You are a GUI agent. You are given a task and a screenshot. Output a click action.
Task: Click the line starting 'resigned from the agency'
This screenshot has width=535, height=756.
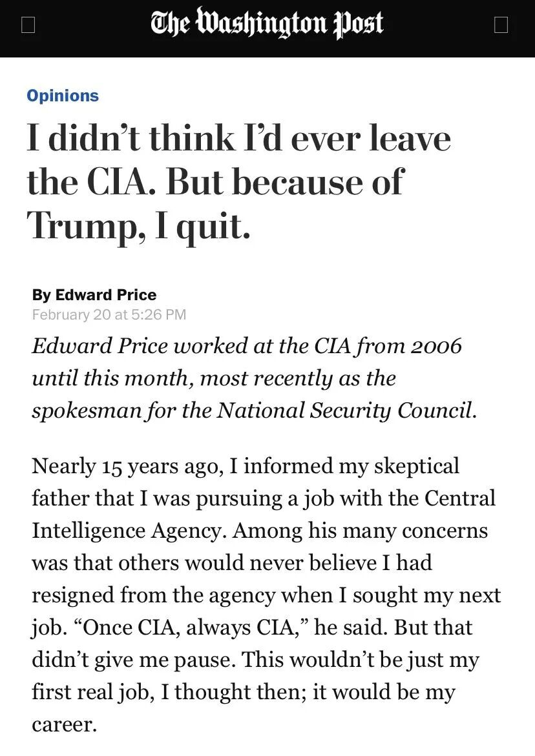[x=266, y=595]
